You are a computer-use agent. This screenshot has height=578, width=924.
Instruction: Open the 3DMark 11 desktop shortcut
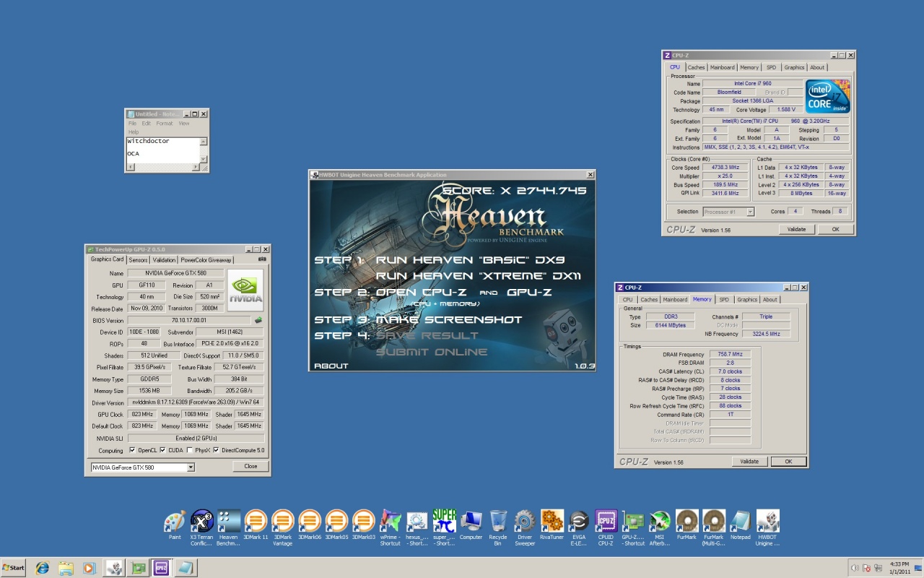(256, 521)
